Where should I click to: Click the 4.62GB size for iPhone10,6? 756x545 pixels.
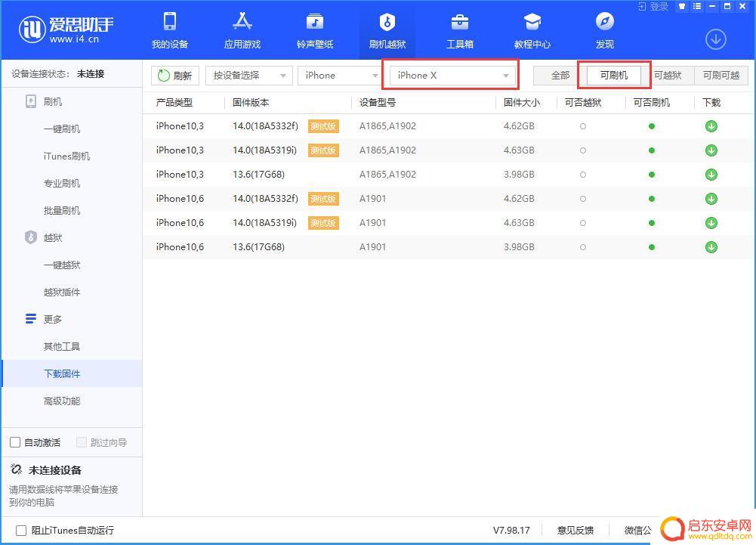[x=519, y=199]
